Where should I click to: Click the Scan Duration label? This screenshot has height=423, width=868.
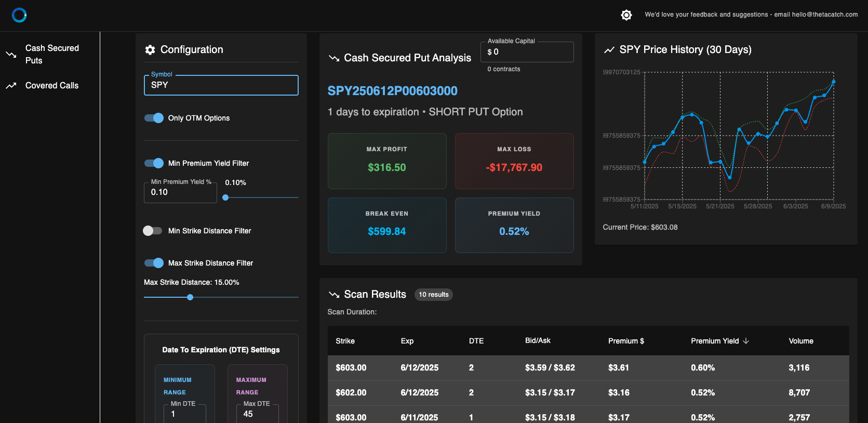pyautogui.click(x=352, y=312)
